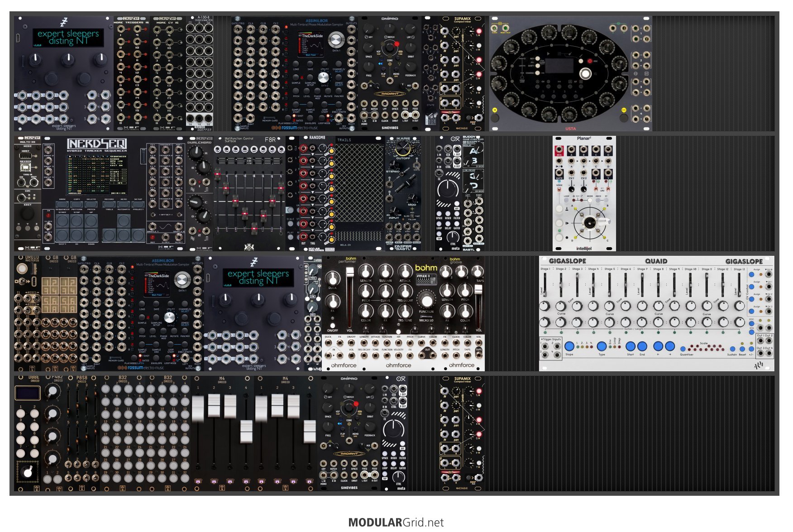This screenshot has width=793, height=532.
Task: Click the Edit encoder on NerdSEQ Multi-IO
Action: point(27,214)
